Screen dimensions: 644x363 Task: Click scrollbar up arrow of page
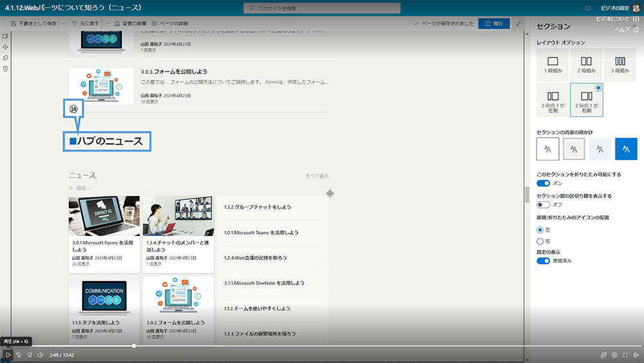pos(527,34)
